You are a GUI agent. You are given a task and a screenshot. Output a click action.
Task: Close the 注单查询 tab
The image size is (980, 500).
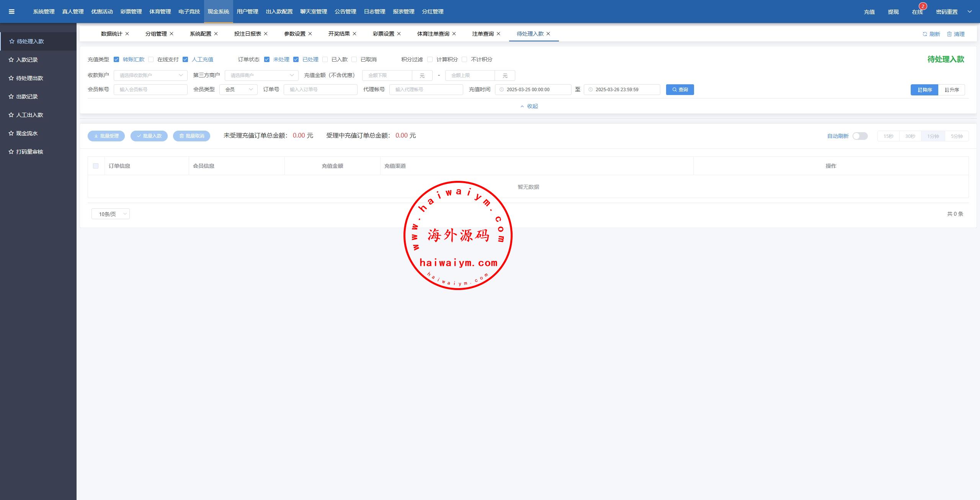pos(498,34)
